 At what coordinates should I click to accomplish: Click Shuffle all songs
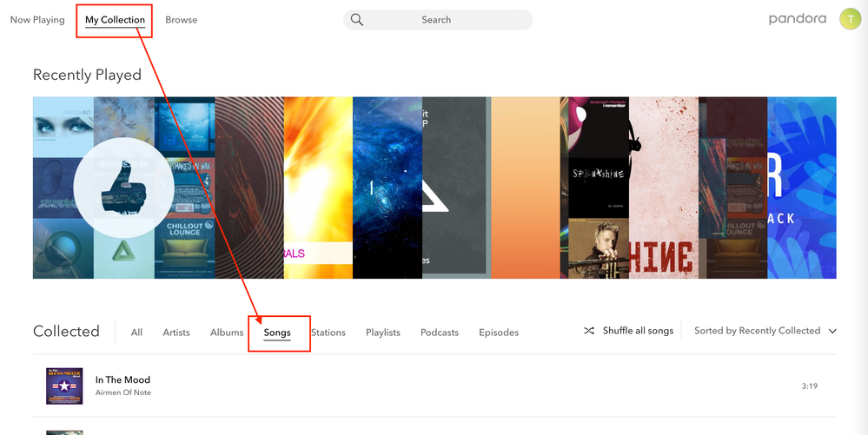click(638, 331)
